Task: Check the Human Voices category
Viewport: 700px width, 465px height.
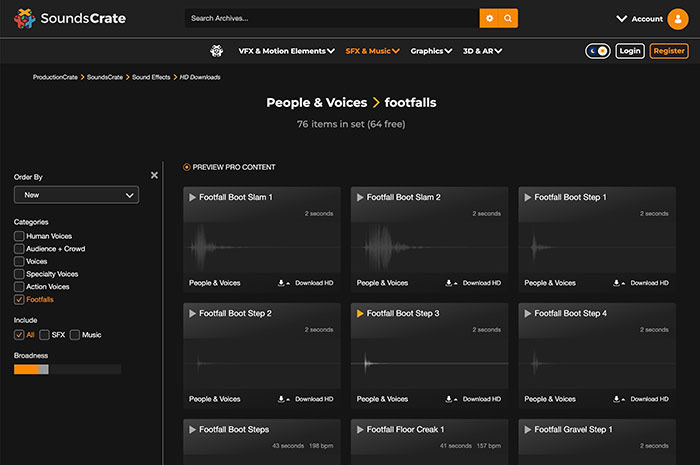Action: click(19, 236)
